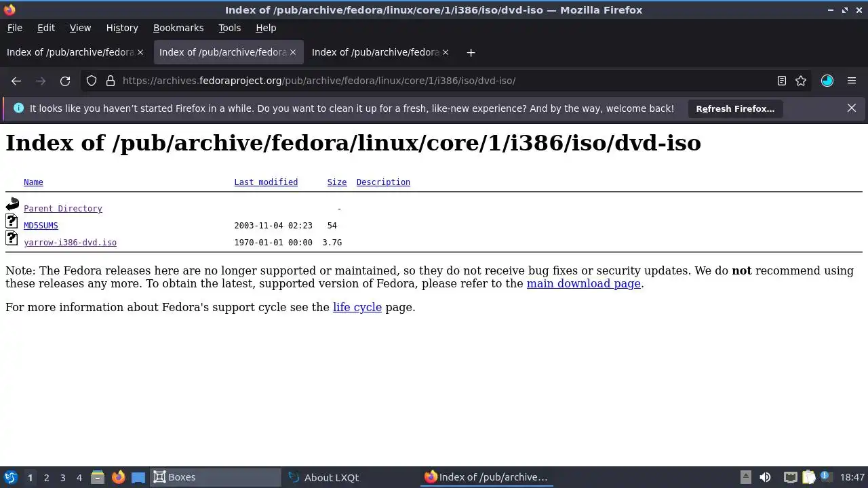868x488 pixels.
Task: Open the Firefox account/profile icon
Action: click(827, 81)
